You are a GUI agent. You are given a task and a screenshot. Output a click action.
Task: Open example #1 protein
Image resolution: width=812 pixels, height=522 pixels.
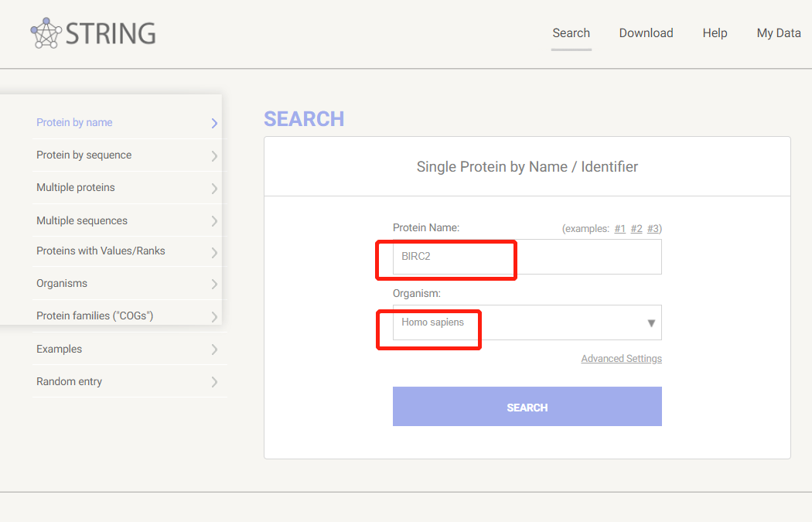click(x=619, y=228)
